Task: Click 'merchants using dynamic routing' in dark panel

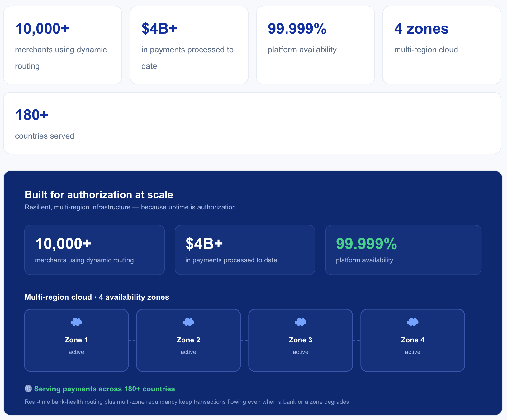Action: point(84,260)
